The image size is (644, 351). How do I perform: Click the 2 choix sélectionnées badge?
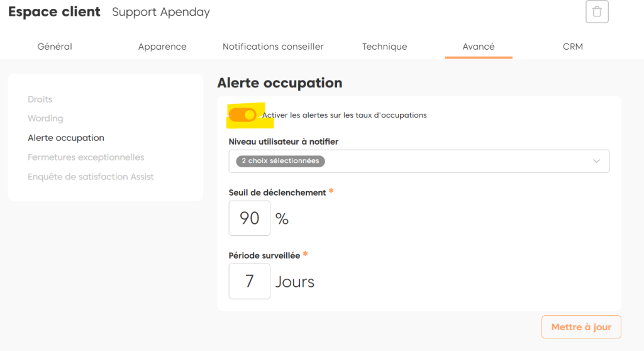click(x=280, y=161)
